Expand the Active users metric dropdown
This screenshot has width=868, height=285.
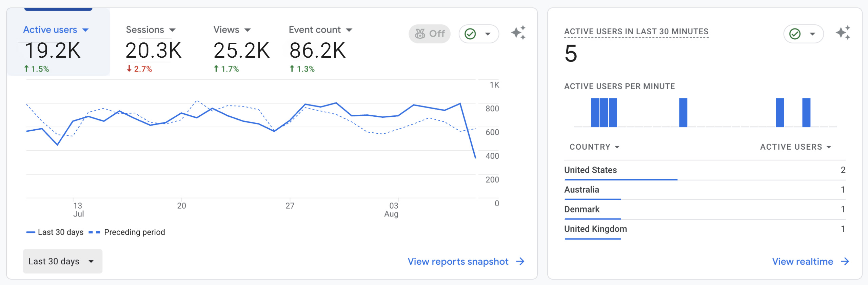click(85, 30)
